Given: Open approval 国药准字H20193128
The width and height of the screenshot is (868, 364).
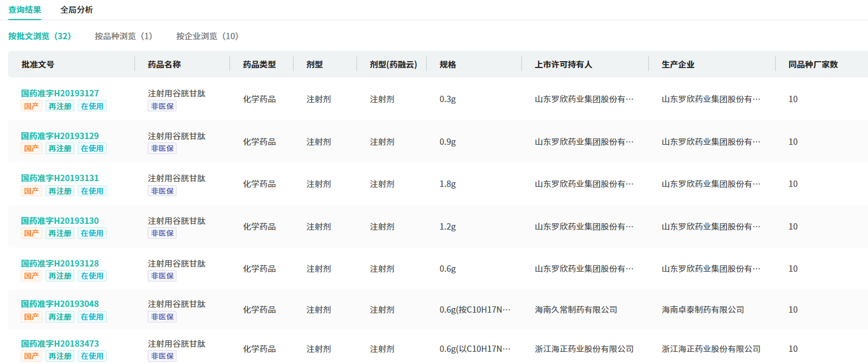Looking at the screenshot, I should 60,264.
